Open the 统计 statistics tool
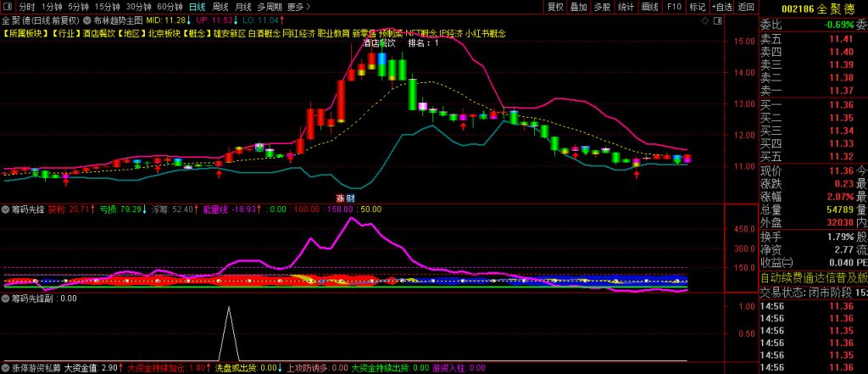This screenshot has height=374, width=868. (626, 7)
